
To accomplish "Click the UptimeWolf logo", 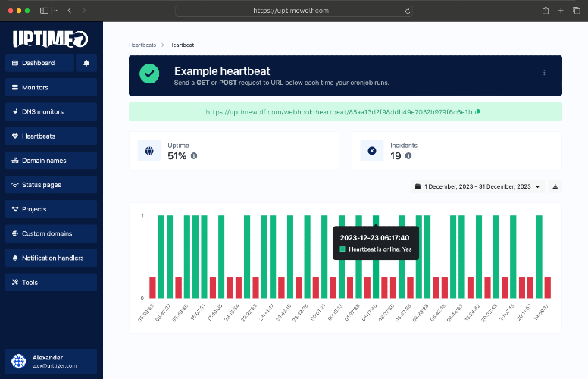I will [x=50, y=39].
